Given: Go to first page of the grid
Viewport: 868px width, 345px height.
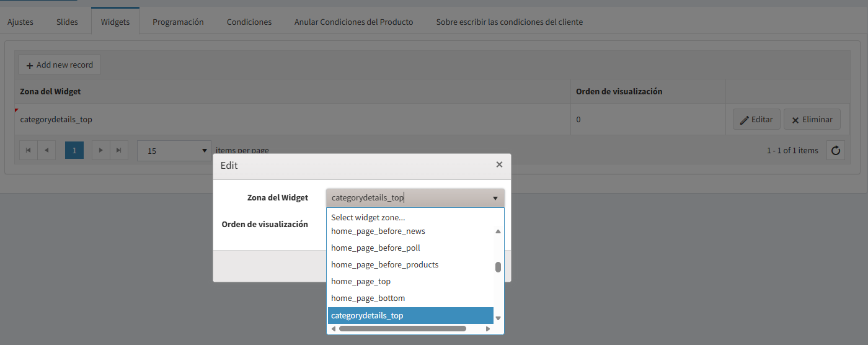Looking at the screenshot, I should (28, 151).
